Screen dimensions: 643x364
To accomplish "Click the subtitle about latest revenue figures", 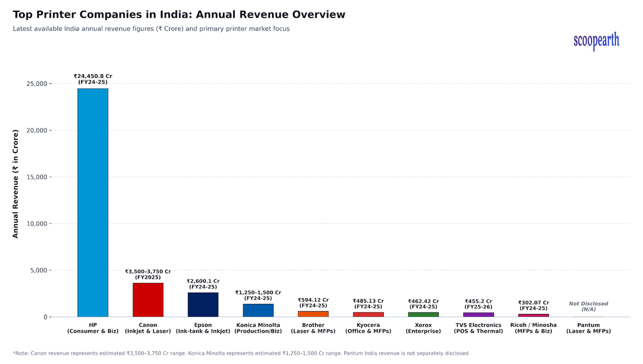I will pyautogui.click(x=151, y=29).
